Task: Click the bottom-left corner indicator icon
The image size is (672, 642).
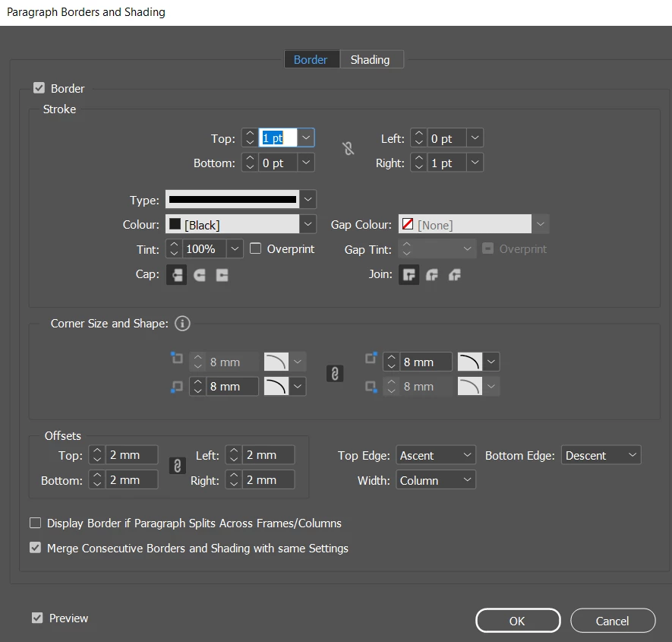Action: (x=177, y=387)
